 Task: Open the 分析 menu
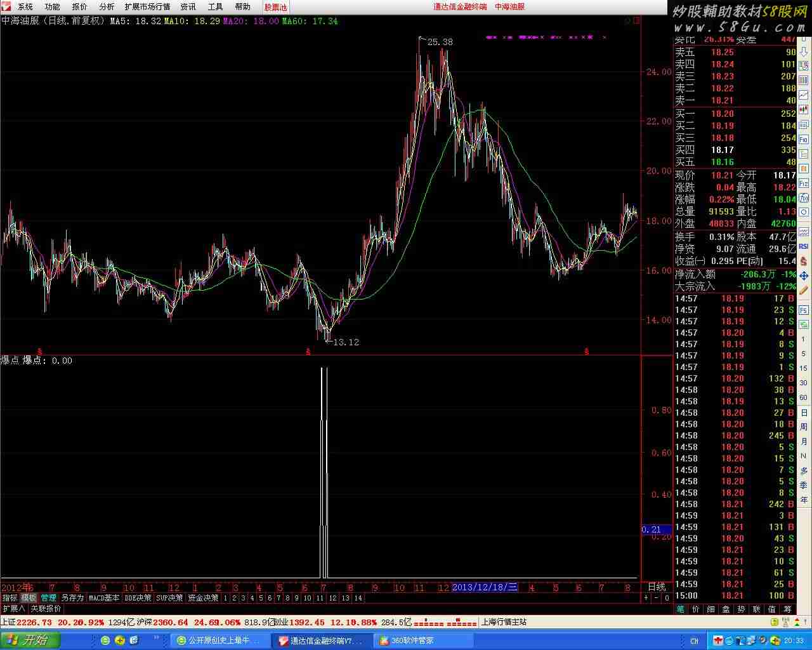coord(107,7)
